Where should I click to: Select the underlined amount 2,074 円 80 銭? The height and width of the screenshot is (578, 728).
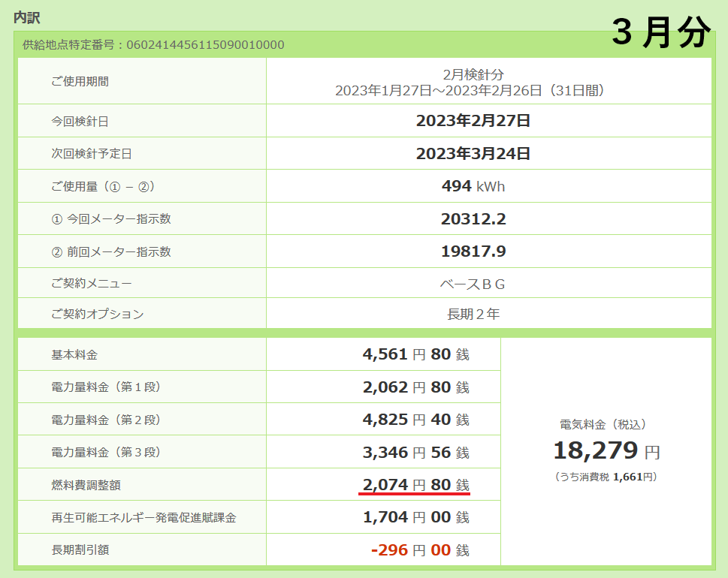pos(416,485)
